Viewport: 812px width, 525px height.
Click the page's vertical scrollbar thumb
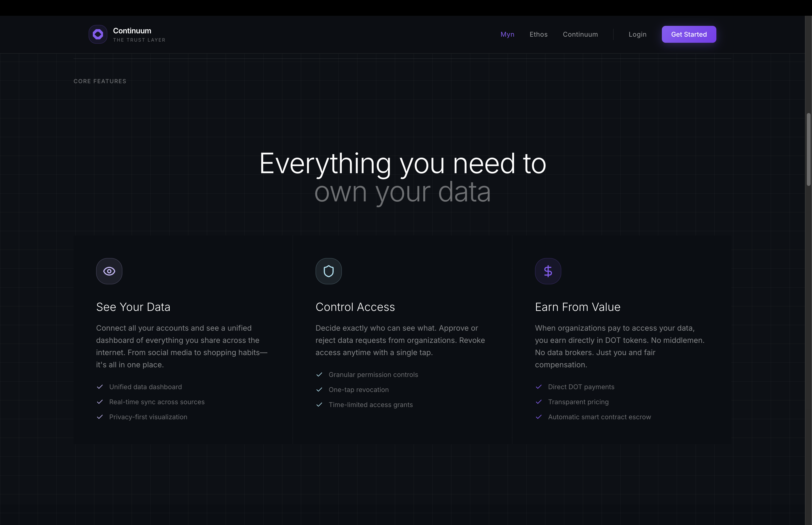(808, 149)
